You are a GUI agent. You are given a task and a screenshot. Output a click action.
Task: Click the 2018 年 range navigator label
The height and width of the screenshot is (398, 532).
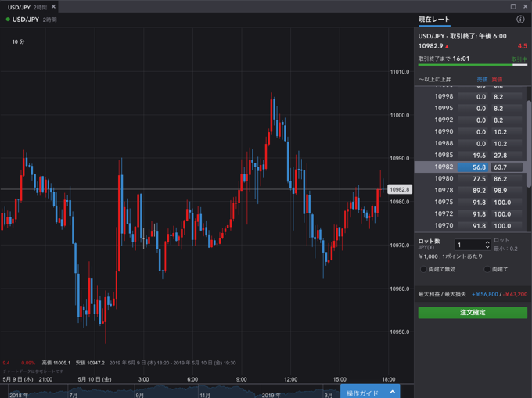coord(19,395)
